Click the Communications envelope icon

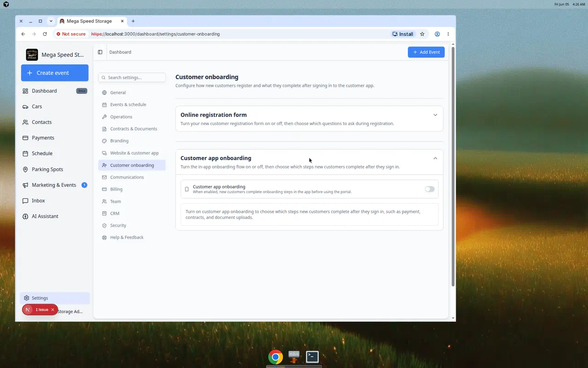104,177
